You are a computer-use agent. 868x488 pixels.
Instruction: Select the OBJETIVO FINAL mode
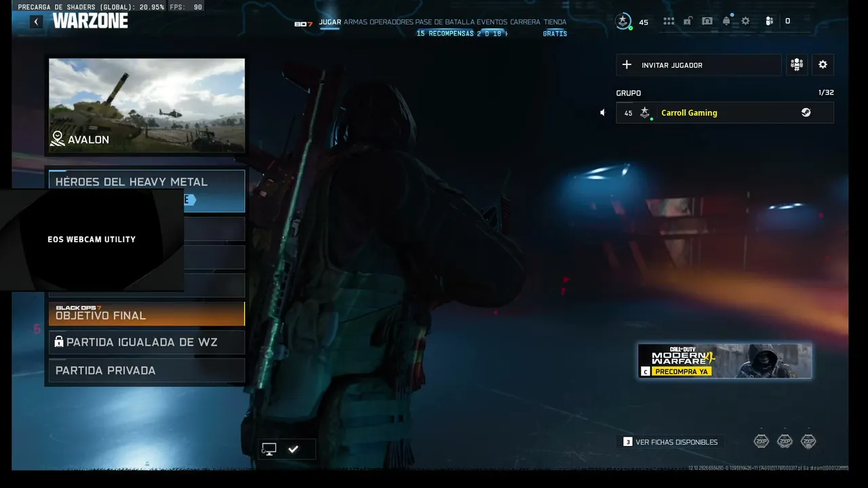pyautogui.click(x=146, y=313)
